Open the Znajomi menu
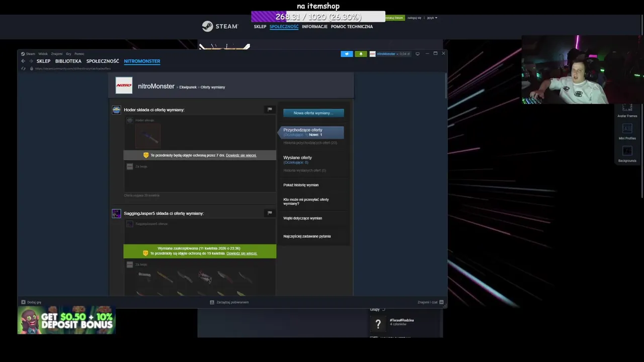 point(57,54)
